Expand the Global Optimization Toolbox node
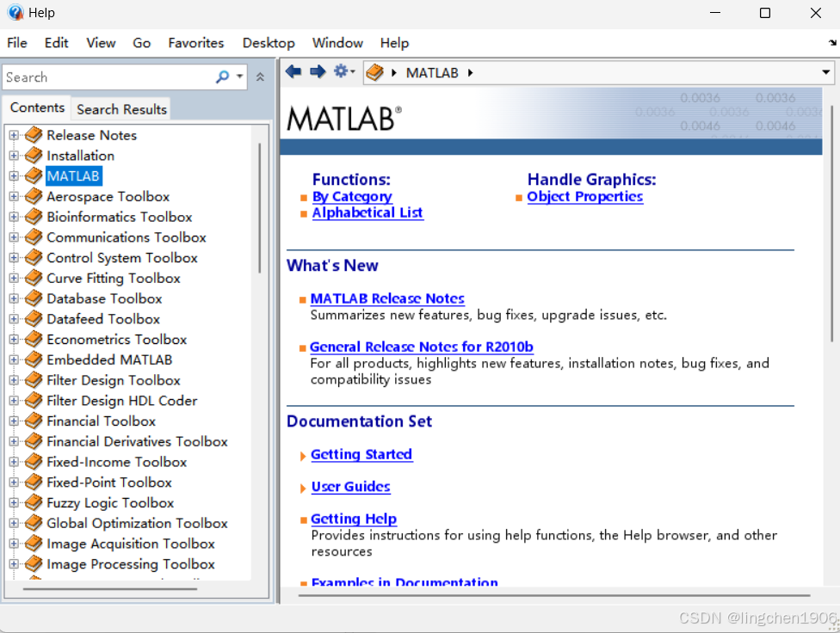The height and width of the screenshot is (633, 840). [14, 523]
